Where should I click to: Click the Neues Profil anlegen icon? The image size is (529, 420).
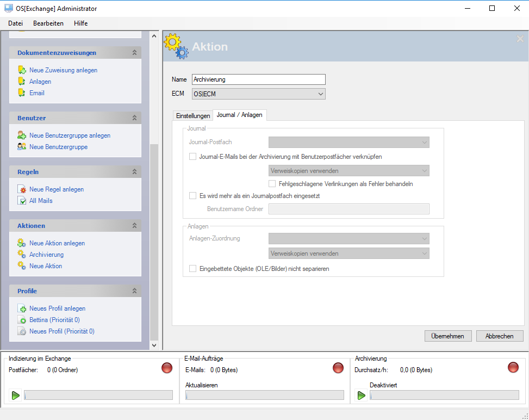(21, 308)
